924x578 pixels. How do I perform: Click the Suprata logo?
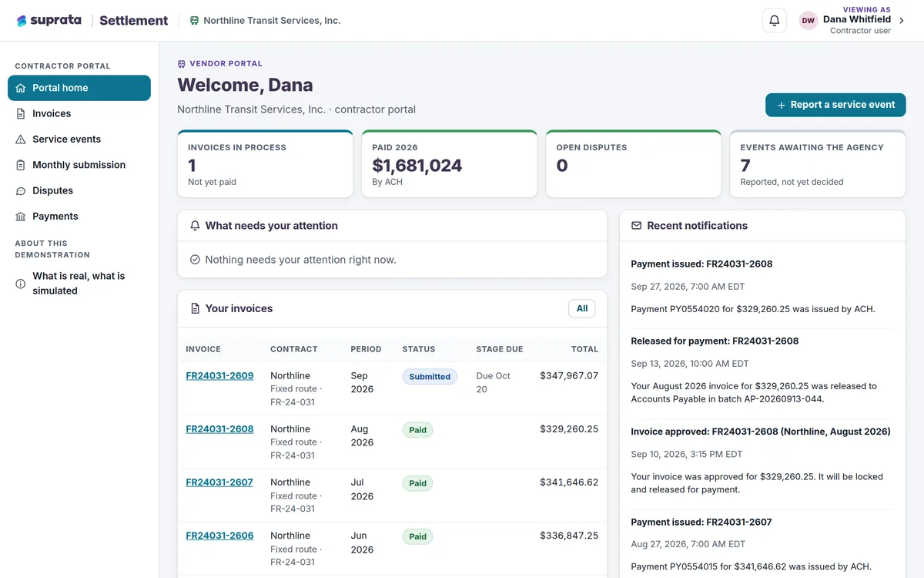pos(49,21)
